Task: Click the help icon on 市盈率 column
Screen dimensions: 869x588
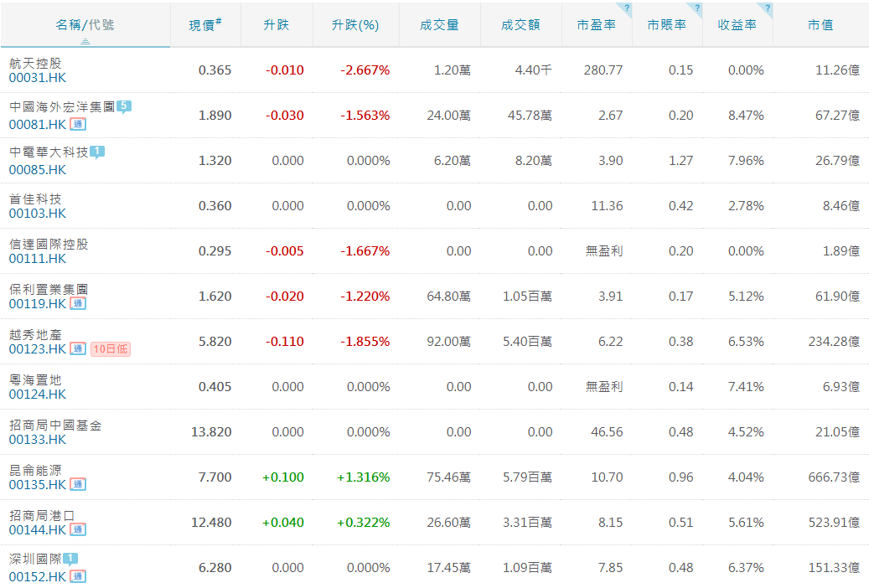Action: [627, 8]
